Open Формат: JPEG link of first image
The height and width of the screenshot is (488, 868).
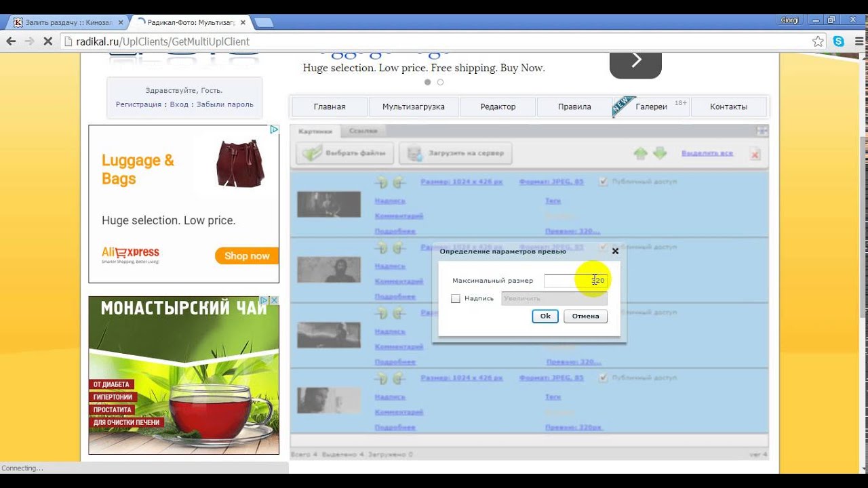[551, 182]
